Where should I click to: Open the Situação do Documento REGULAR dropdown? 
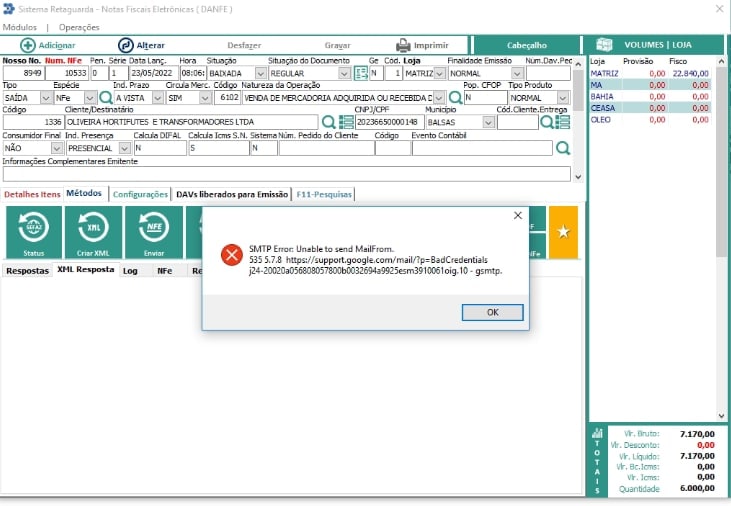click(344, 73)
